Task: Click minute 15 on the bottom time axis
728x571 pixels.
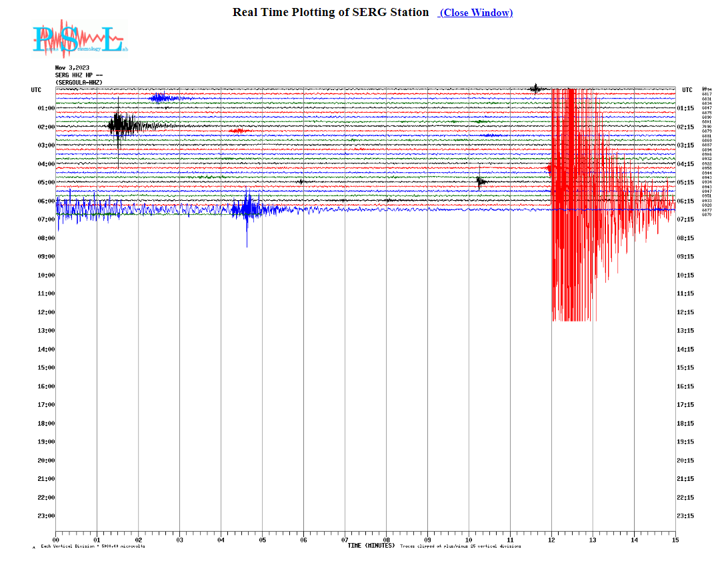Action: [x=675, y=540]
